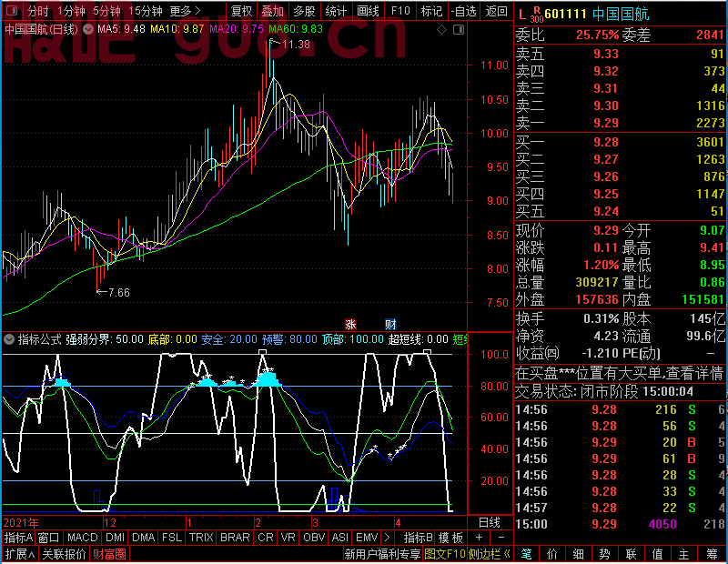Open F10 company information
728x564 pixels.
tap(400, 11)
